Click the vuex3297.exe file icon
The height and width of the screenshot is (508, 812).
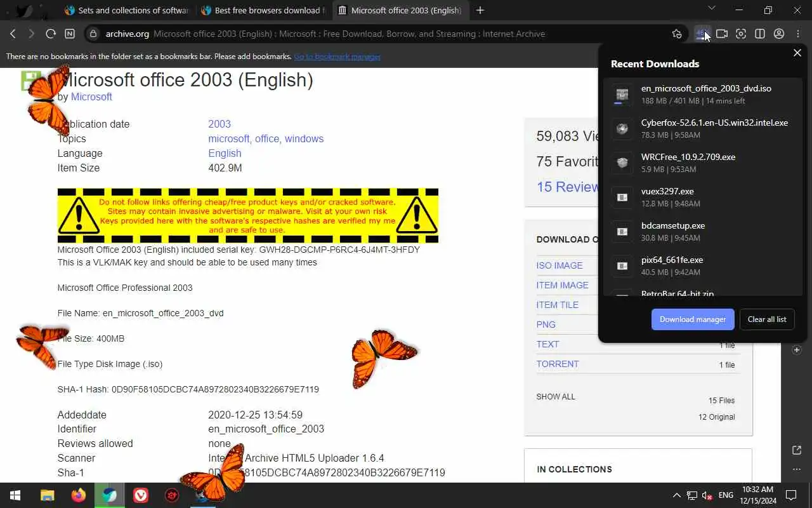coord(622,197)
